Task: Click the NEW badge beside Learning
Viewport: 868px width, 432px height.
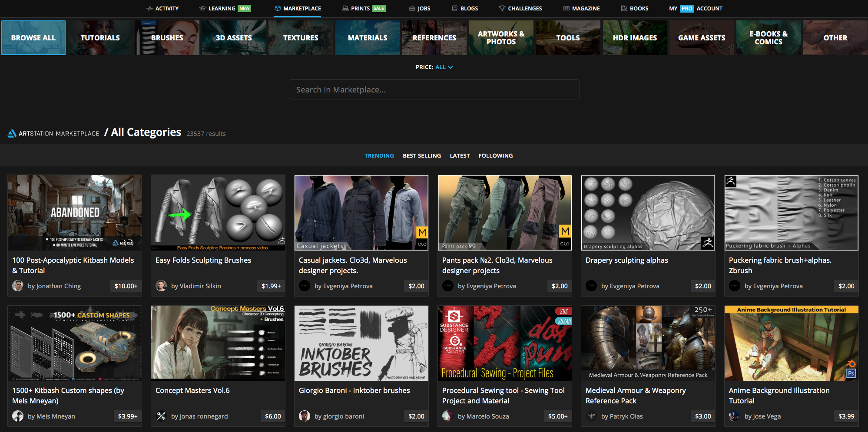Action: point(245,8)
